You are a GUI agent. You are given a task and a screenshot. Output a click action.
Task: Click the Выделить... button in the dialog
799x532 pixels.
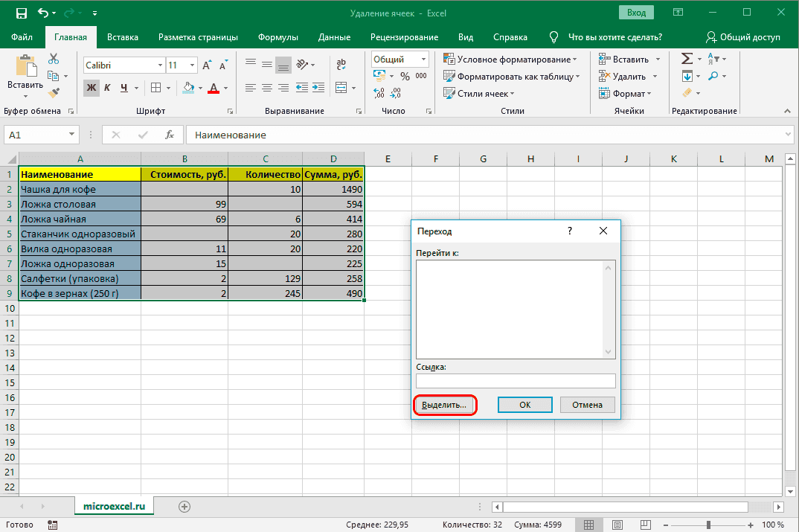(444, 405)
